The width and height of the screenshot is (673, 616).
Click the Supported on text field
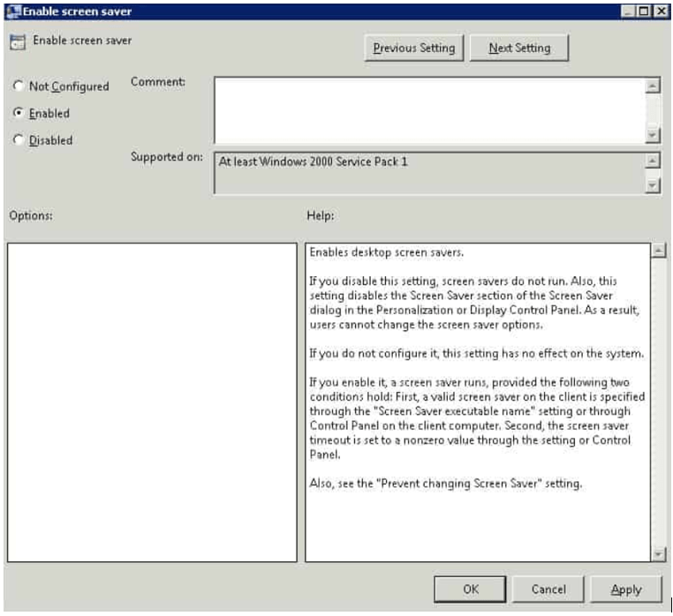(429, 173)
